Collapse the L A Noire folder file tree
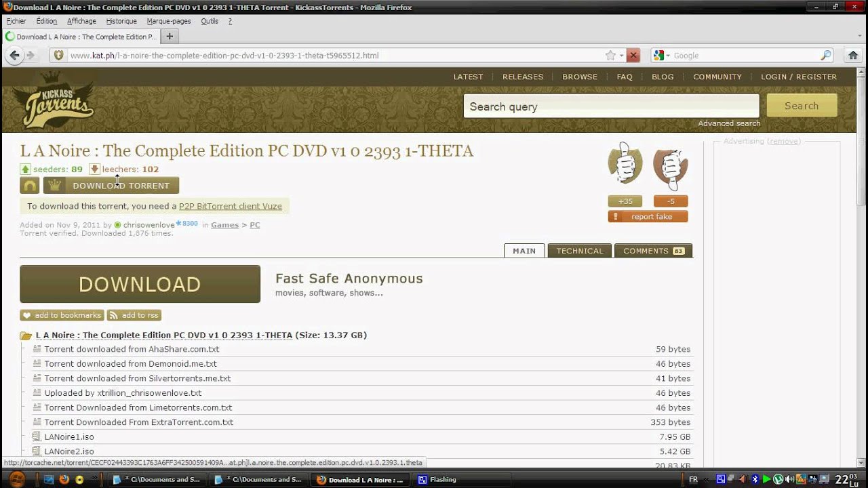Screen dimensions: 868x488 click(x=26, y=335)
